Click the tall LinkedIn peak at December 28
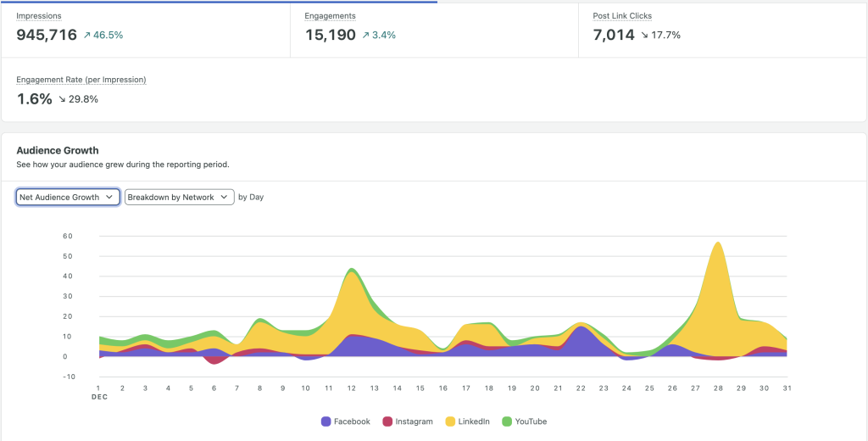The image size is (868, 441). [719, 271]
